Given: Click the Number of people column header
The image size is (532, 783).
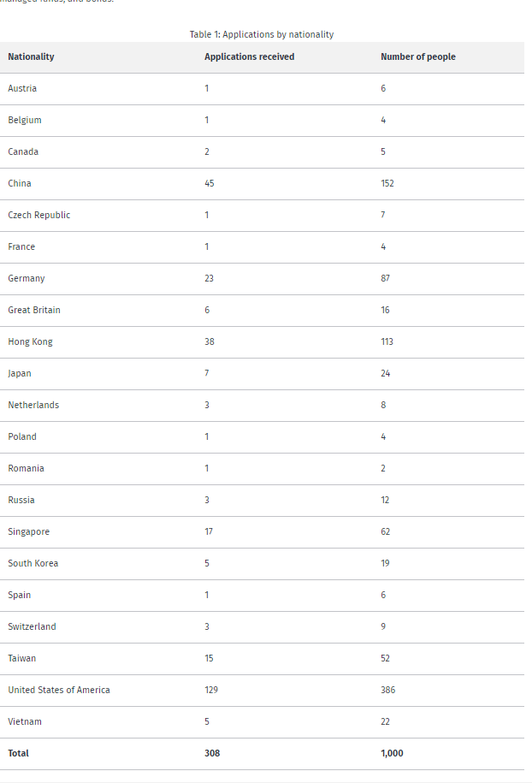Looking at the screenshot, I should [x=417, y=57].
